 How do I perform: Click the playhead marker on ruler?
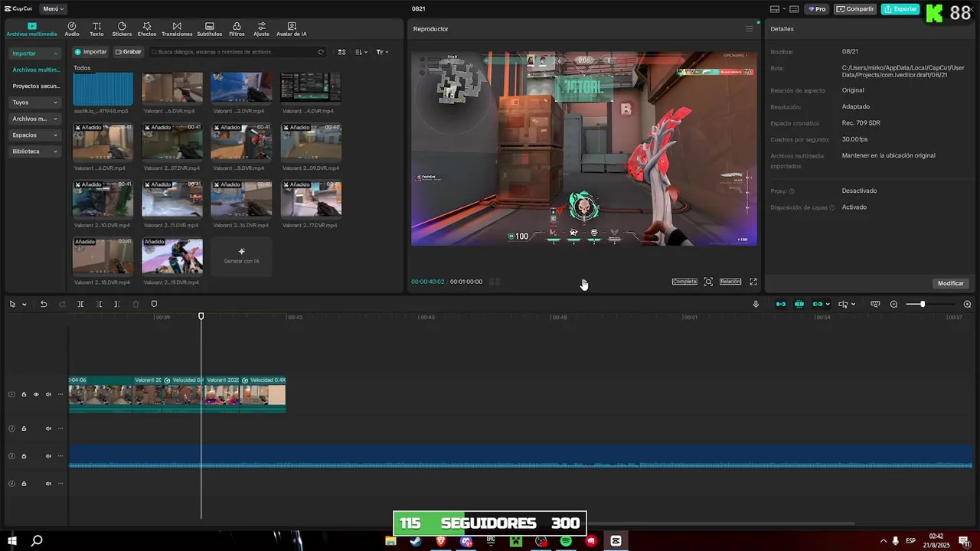tap(201, 316)
